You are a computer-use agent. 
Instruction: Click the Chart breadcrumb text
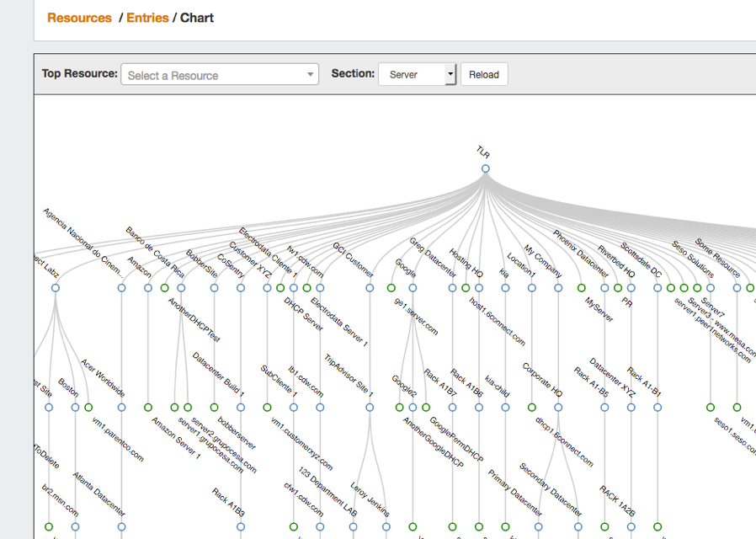(x=197, y=18)
